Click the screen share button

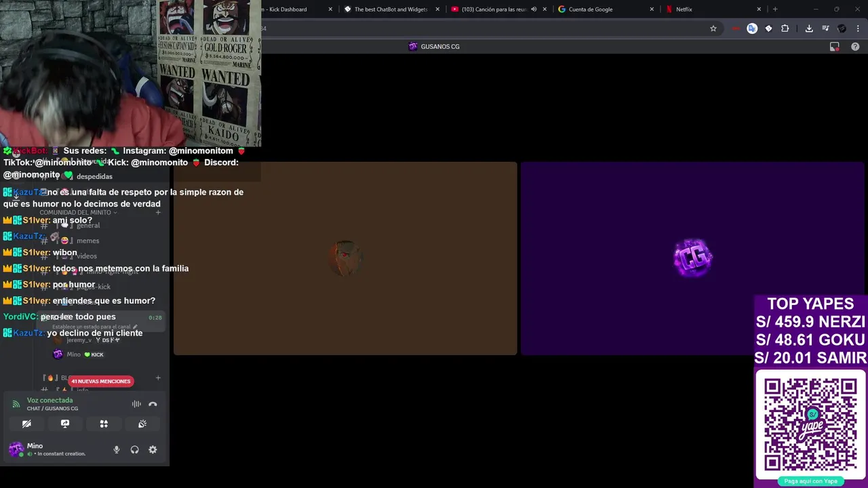pyautogui.click(x=65, y=424)
